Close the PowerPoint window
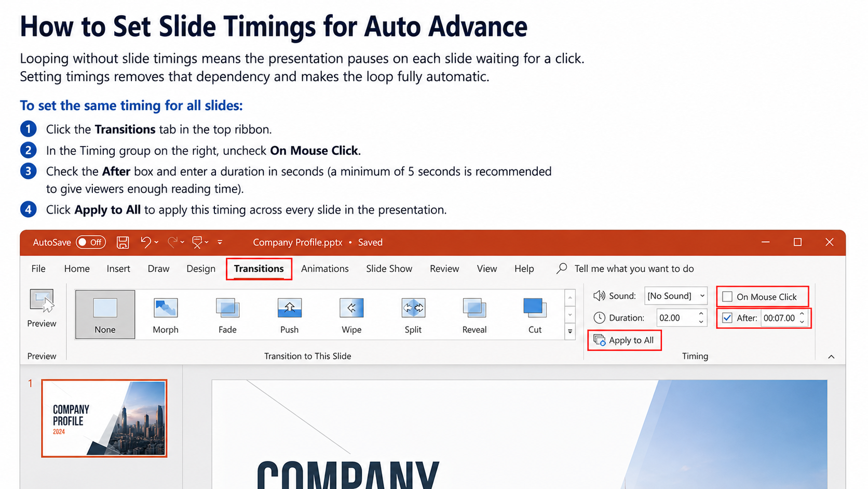868x489 pixels. [x=829, y=242]
